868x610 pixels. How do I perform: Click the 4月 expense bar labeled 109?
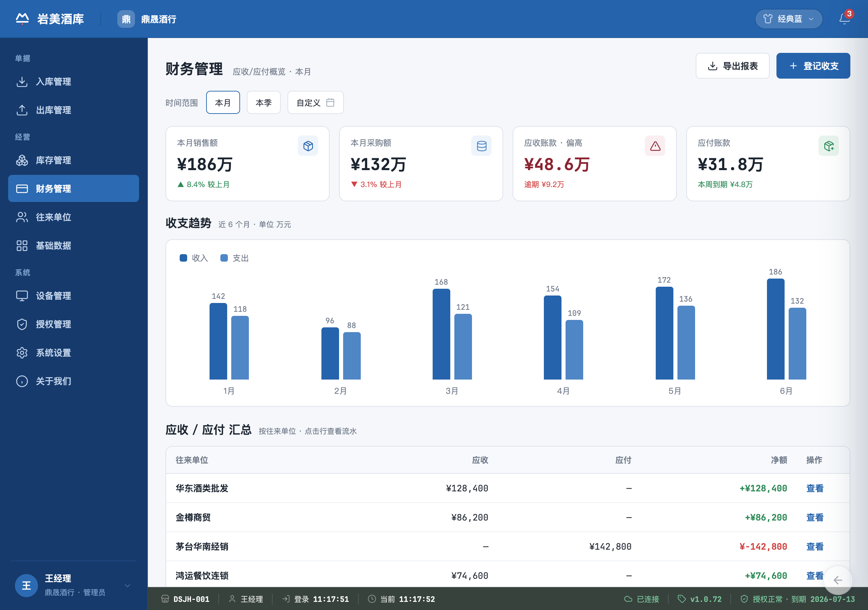(574, 350)
